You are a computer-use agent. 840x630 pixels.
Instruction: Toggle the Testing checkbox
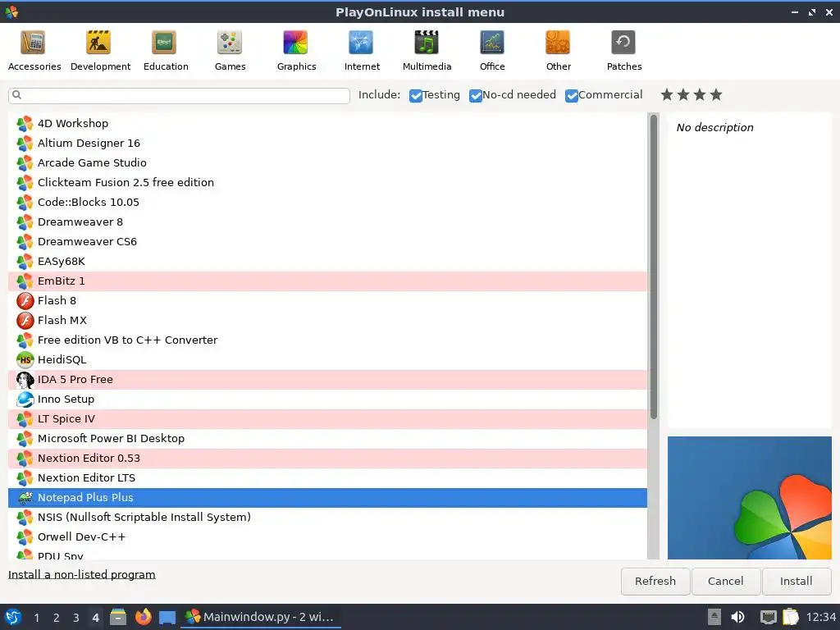click(416, 95)
